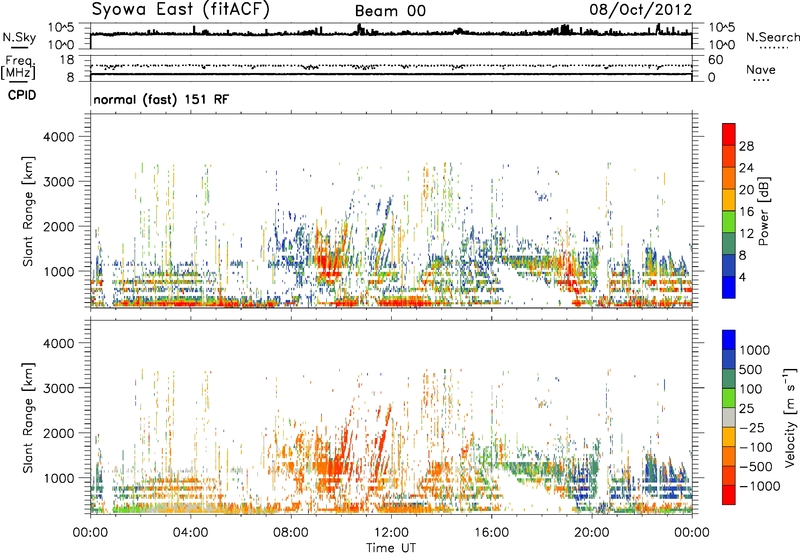Click the "12" label on Power scale
800x554 pixels.
pyautogui.click(x=746, y=234)
